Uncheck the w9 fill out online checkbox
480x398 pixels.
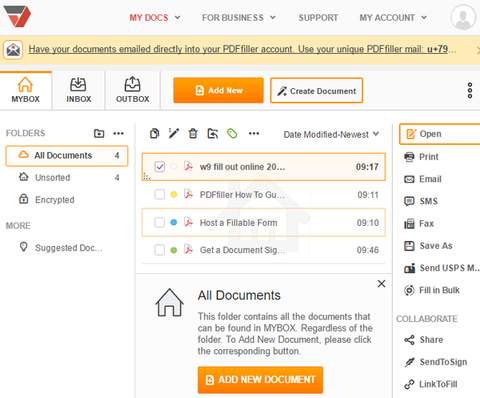(160, 166)
